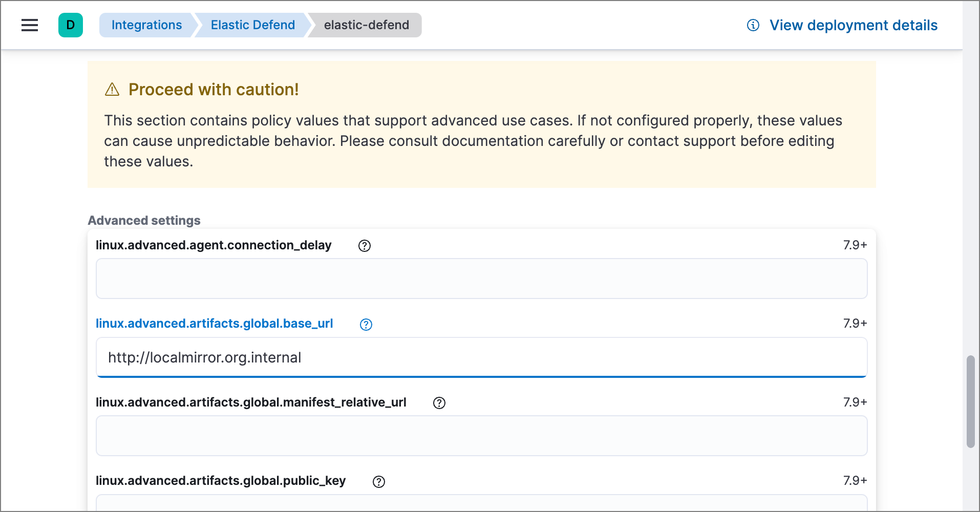The image size is (980, 512).
Task: Open help for manifest_relative_url setting
Action: point(439,403)
